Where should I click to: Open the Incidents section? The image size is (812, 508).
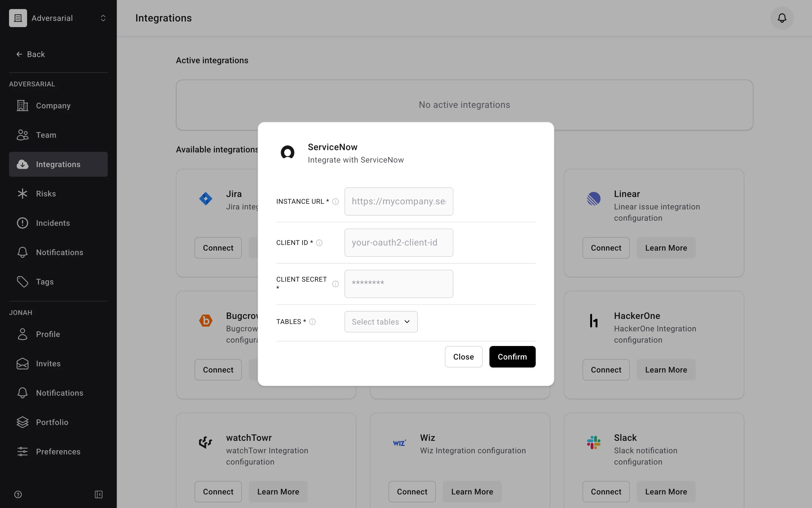58,223
